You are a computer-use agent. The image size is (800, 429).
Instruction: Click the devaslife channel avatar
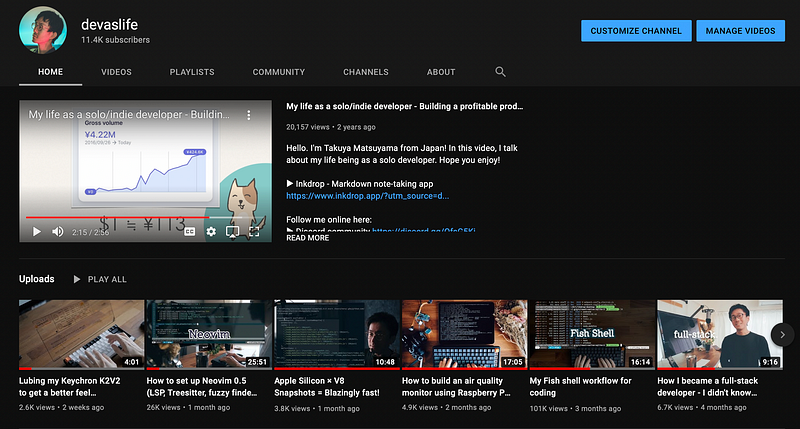(43, 30)
